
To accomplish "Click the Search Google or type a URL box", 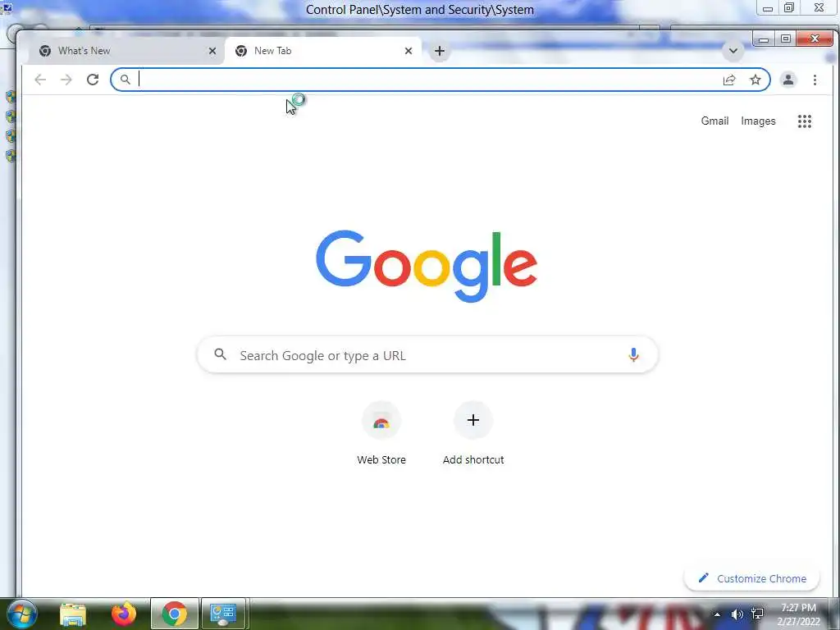I will point(427,354).
